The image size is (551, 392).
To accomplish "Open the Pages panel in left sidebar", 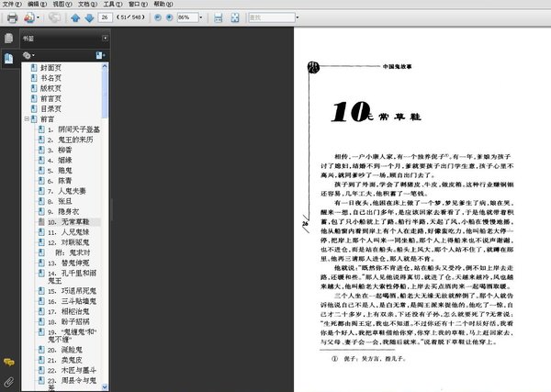I will coord(8,39).
